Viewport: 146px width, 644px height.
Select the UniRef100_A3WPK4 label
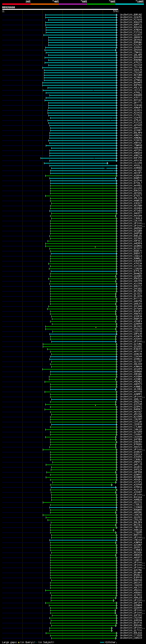[131, 542]
